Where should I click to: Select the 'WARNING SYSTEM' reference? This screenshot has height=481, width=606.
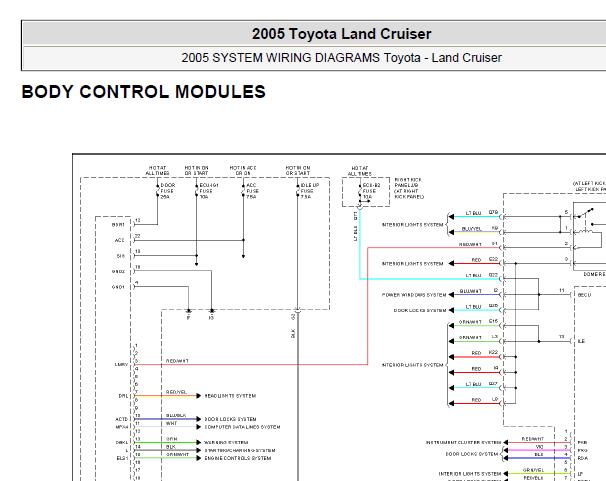(226, 442)
